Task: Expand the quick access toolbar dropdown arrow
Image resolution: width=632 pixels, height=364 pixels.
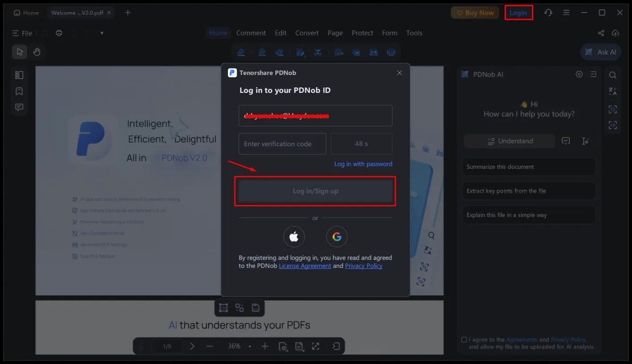Action: tap(102, 33)
